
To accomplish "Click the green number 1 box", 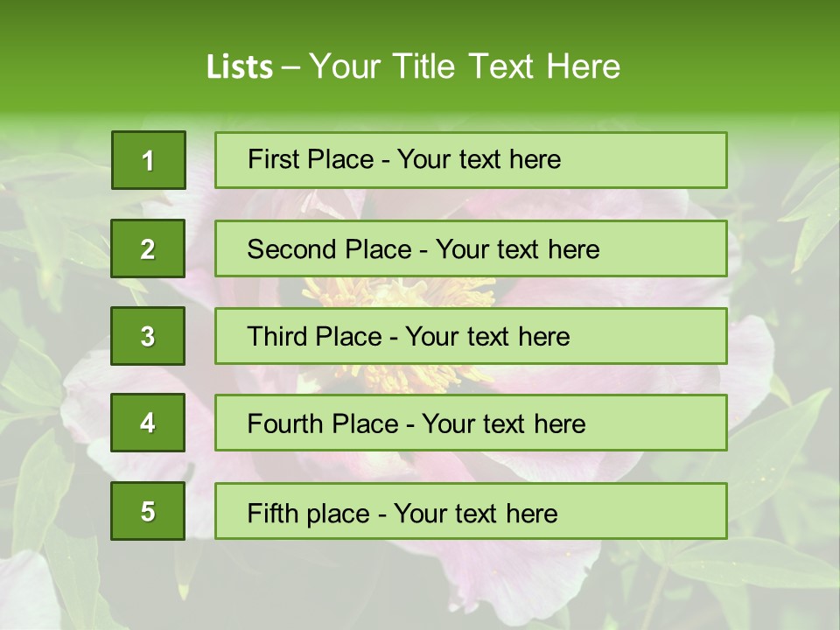I will pos(148,160).
